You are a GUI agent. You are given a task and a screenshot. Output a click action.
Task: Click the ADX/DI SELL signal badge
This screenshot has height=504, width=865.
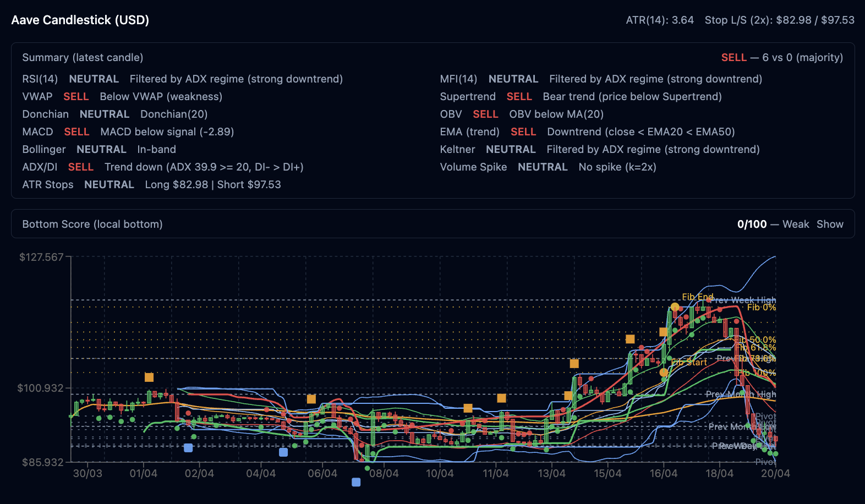click(x=81, y=167)
